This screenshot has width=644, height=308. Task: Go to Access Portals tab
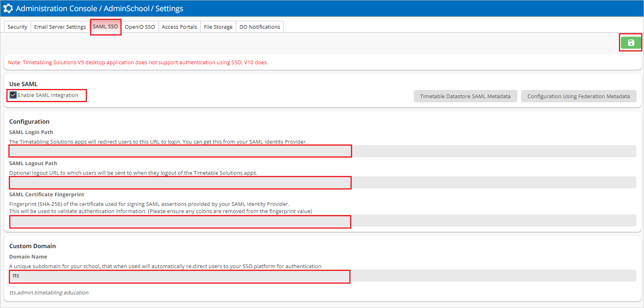(179, 27)
